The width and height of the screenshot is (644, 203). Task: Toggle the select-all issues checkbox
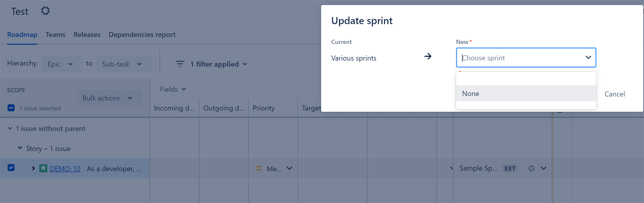click(11, 108)
